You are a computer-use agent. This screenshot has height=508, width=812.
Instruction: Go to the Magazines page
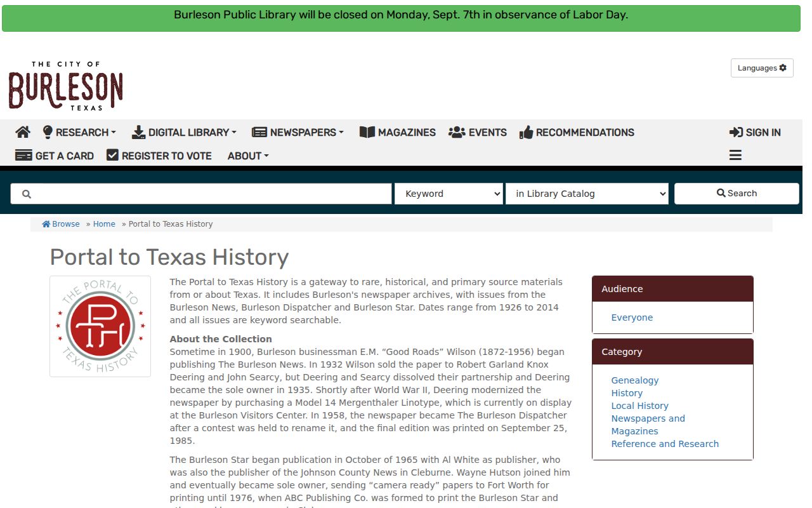(x=398, y=132)
